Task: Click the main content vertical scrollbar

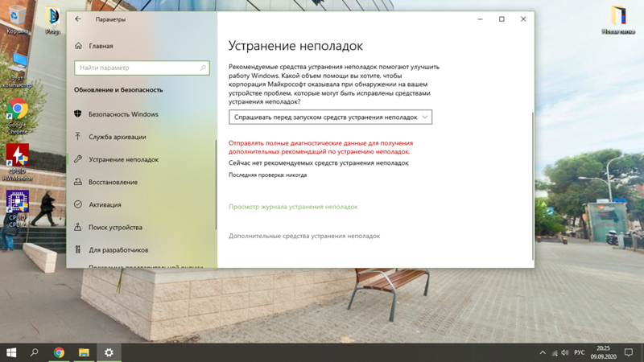Action: [x=533, y=186]
